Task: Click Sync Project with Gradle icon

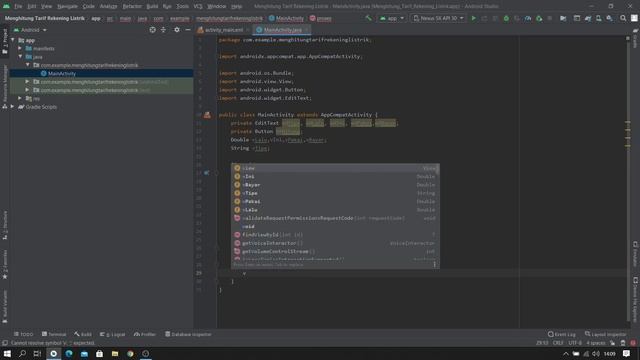Action: pyautogui.click(x=588, y=18)
